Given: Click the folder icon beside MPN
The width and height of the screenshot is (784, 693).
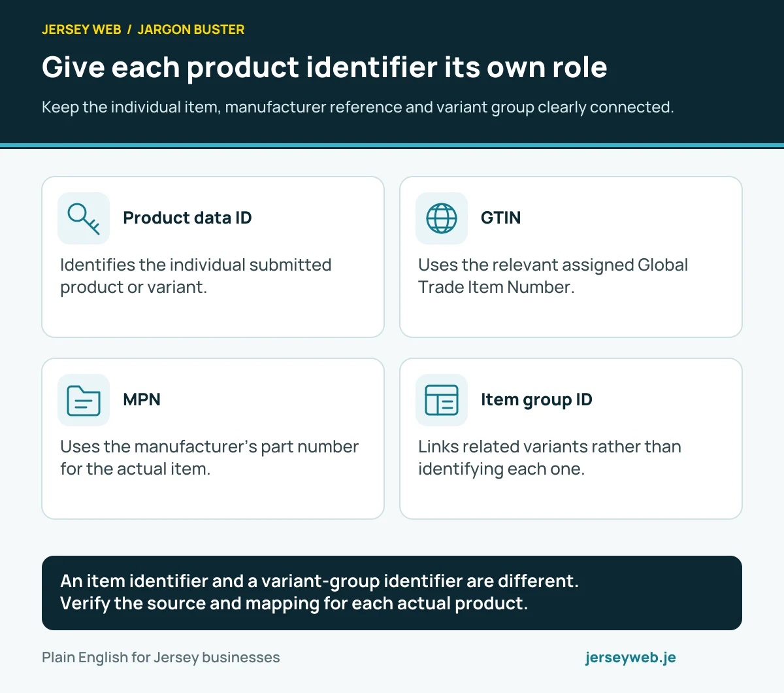Looking at the screenshot, I should [x=84, y=400].
